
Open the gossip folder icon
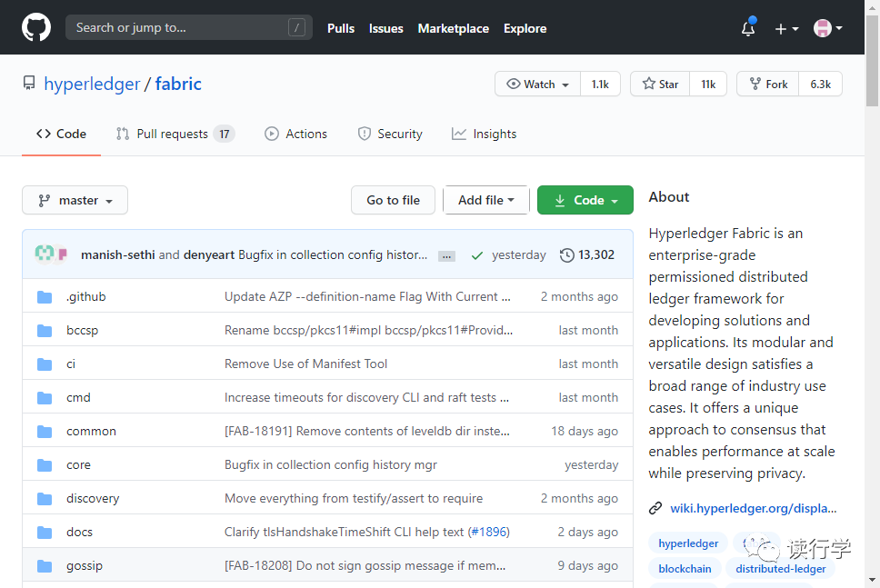pyautogui.click(x=45, y=566)
